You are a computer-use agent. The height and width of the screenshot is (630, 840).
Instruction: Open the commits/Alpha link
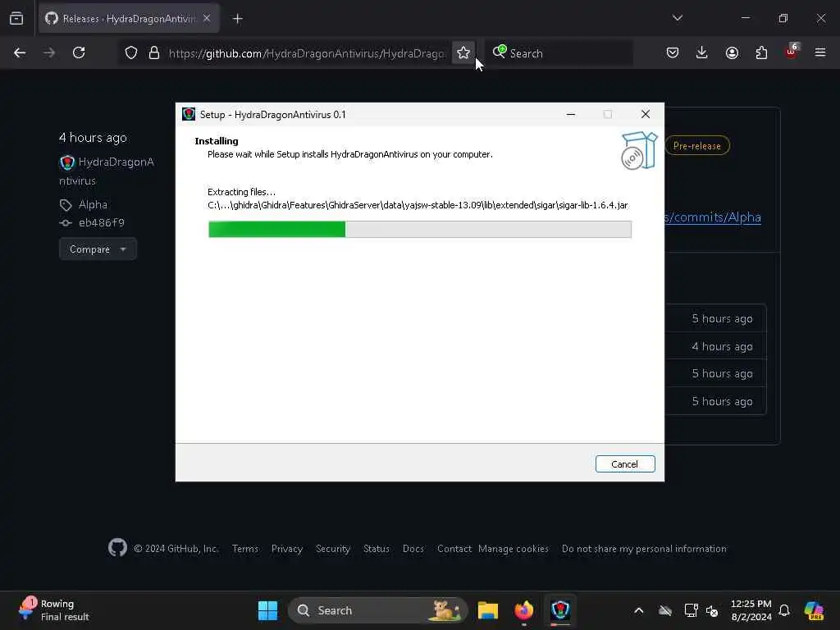(x=713, y=217)
